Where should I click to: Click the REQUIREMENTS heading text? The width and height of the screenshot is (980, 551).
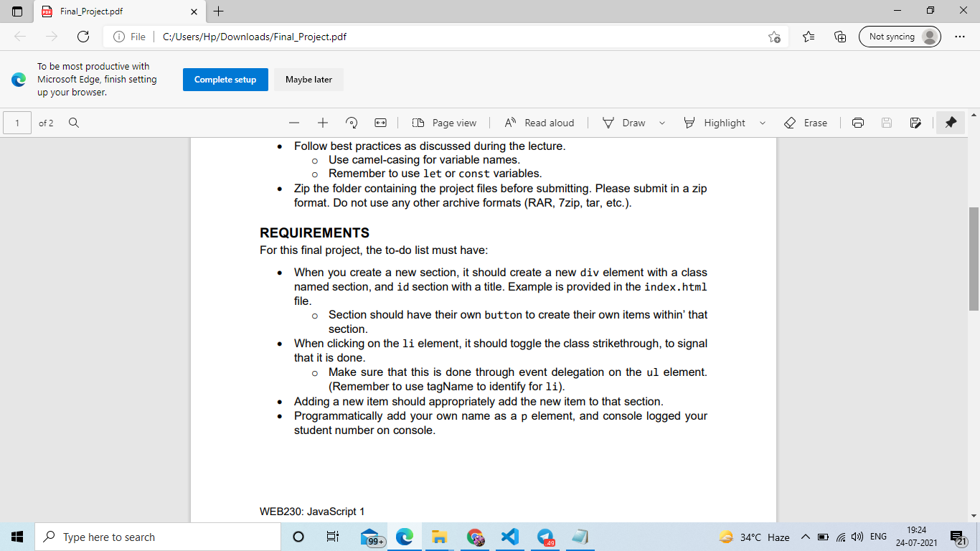tap(314, 233)
